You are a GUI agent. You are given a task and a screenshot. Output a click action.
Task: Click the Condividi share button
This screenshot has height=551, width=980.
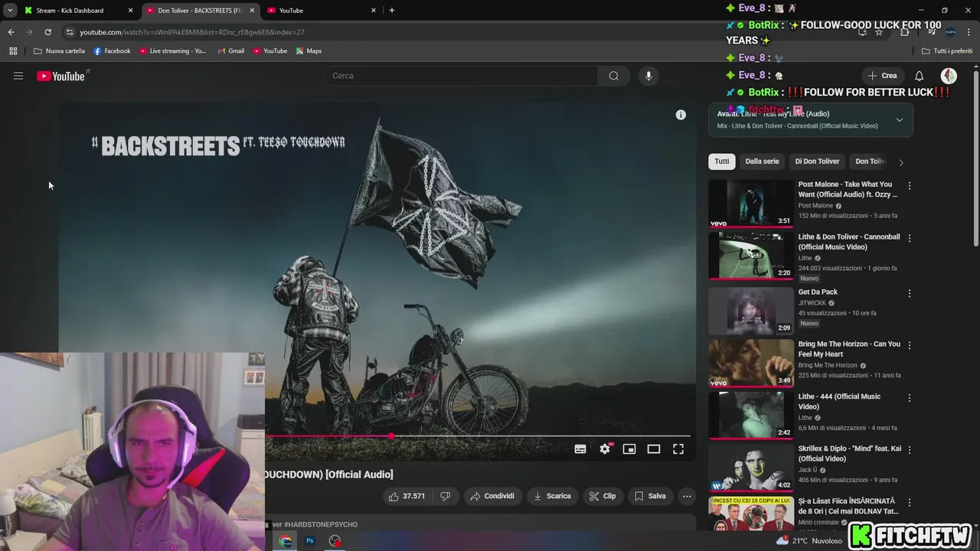[492, 496]
